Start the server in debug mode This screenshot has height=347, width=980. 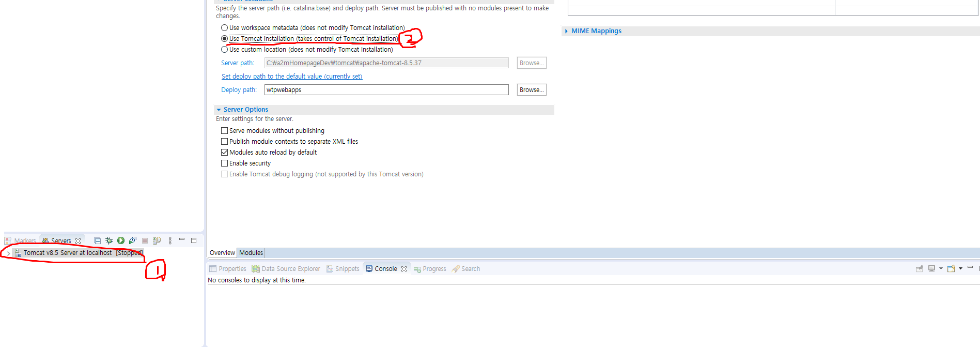[x=109, y=240]
